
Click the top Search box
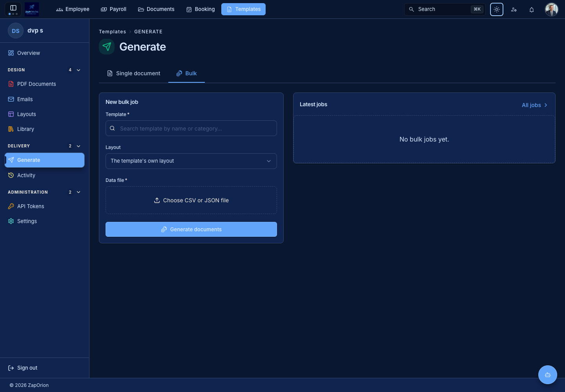point(445,9)
